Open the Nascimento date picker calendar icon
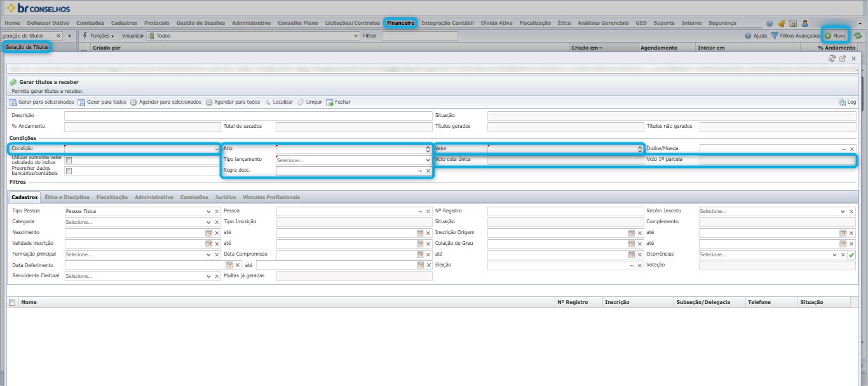Viewport: 868px width, 386px height. pyautogui.click(x=208, y=233)
